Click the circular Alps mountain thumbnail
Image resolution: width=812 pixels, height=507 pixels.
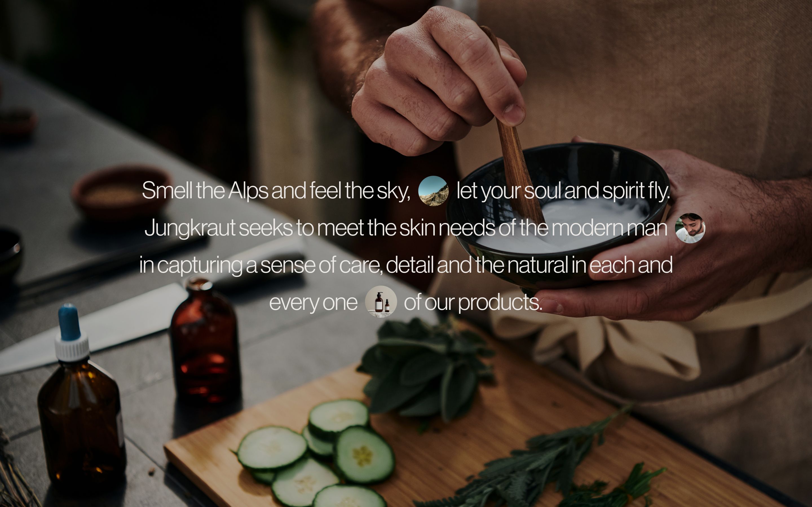pyautogui.click(x=433, y=191)
